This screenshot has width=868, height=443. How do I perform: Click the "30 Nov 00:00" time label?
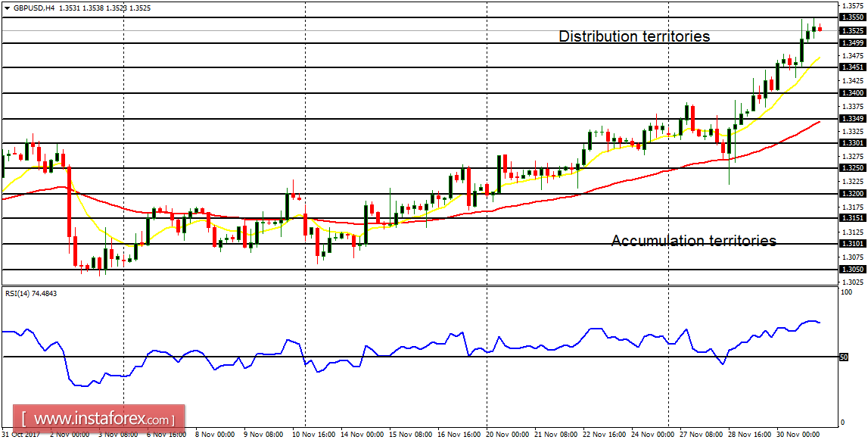(x=799, y=435)
